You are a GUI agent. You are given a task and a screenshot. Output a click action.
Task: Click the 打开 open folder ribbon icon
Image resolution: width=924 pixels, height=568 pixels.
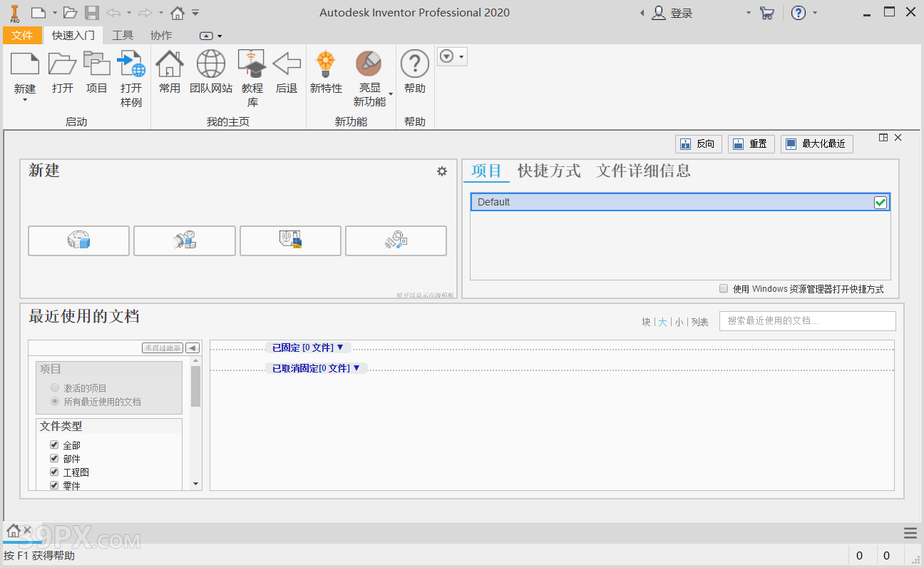coord(63,64)
